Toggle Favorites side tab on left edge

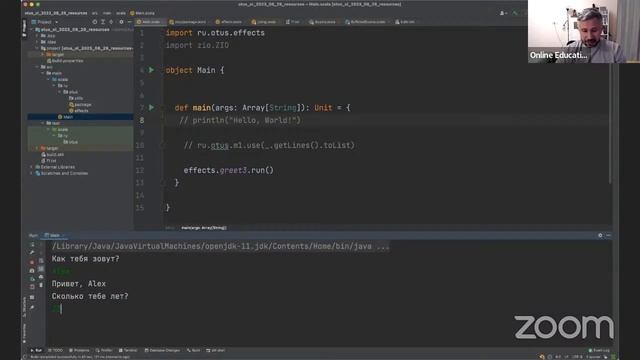(24, 333)
